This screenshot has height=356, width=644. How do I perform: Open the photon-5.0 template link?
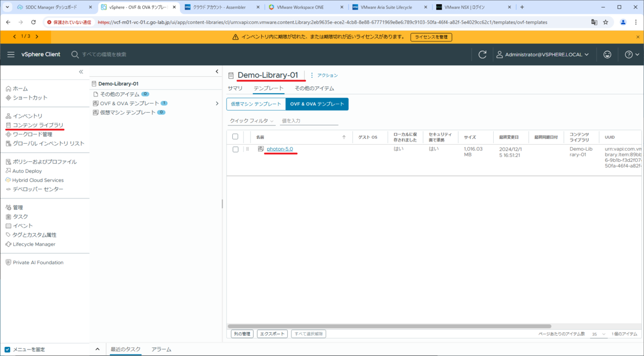click(280, 149)
